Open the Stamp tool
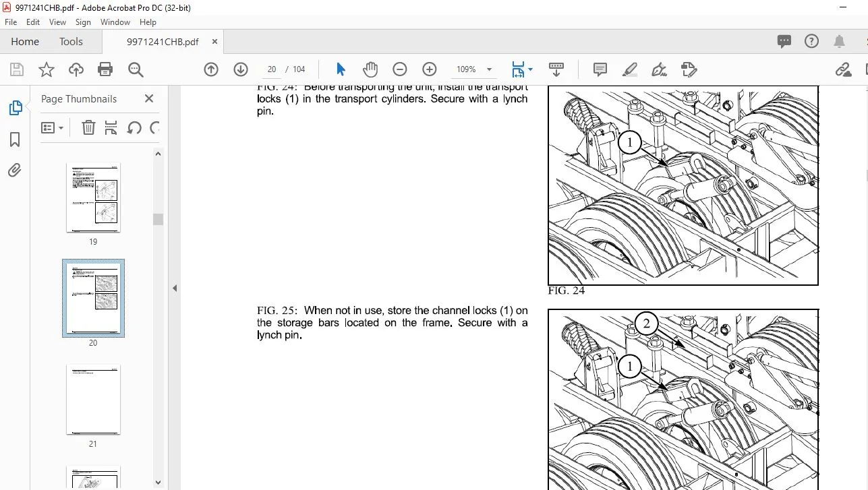868x490 pixels. (x=689, y=69)
